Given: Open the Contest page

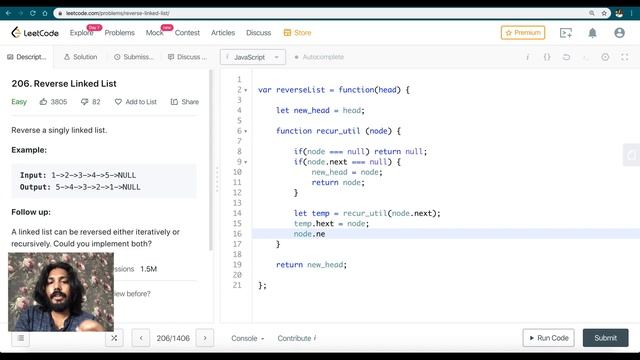Looking at the screenshot, I should tap(187, 33).
